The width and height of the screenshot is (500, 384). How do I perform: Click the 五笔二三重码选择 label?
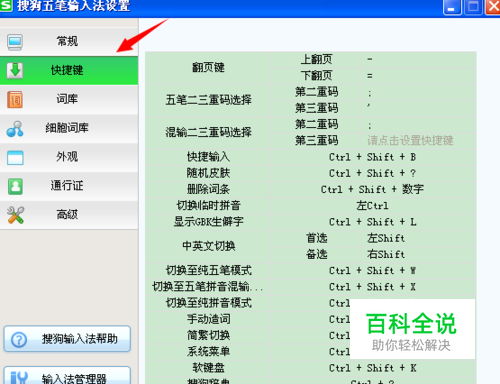pyautogui.click(x=208, y=100)
